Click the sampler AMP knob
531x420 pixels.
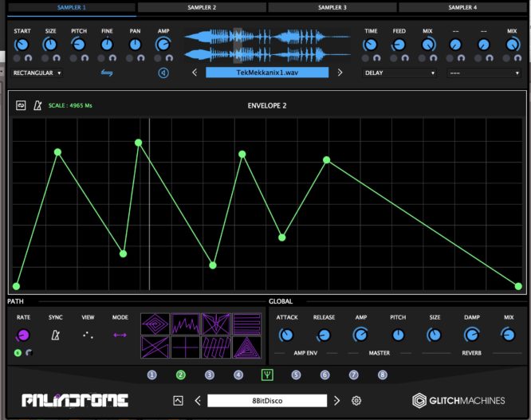click(163, 45)
